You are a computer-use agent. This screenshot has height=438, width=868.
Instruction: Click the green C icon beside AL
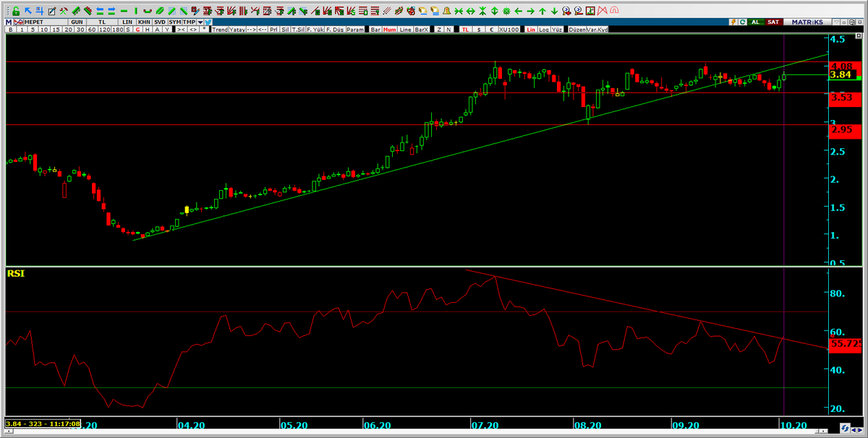(742, 22)
